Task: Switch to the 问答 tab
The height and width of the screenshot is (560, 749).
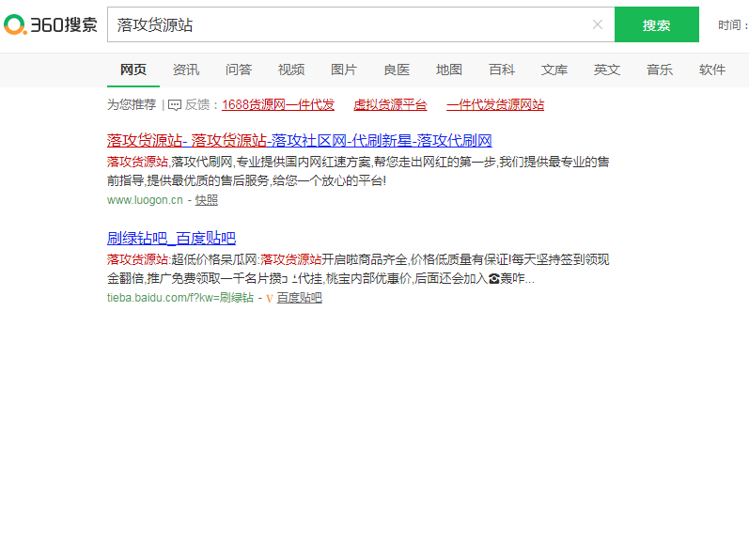Action: (239, 70)
